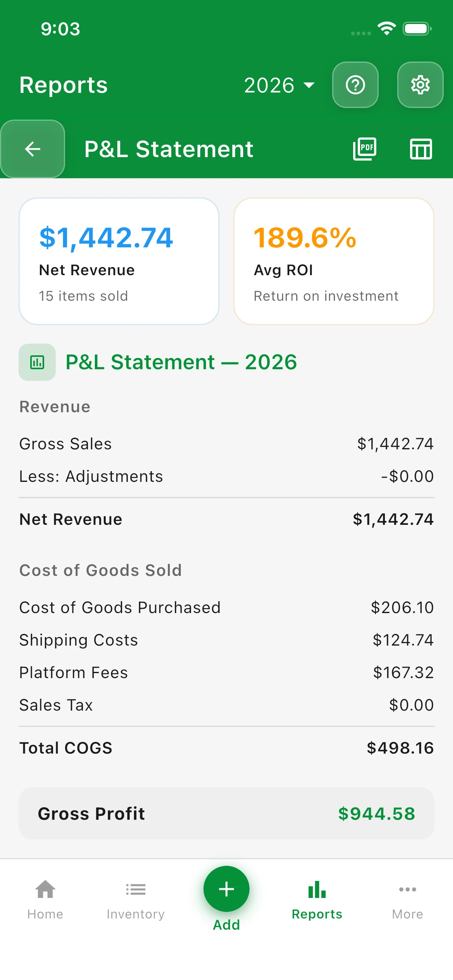Open the More tab
The image size is (453, 980).
pos(407,899)
